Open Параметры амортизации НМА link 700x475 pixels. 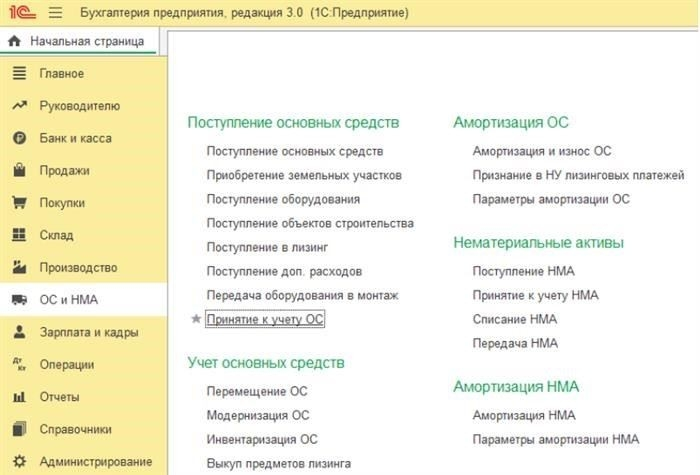pos(555,440)
